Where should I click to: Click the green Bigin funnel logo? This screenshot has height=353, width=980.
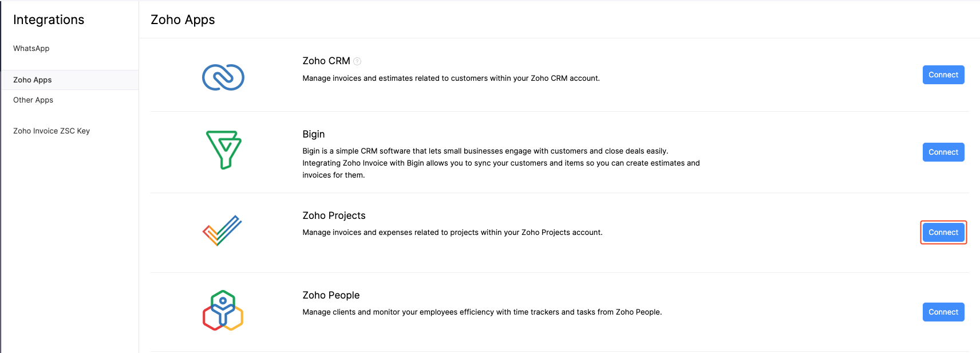tap(223, 150)
